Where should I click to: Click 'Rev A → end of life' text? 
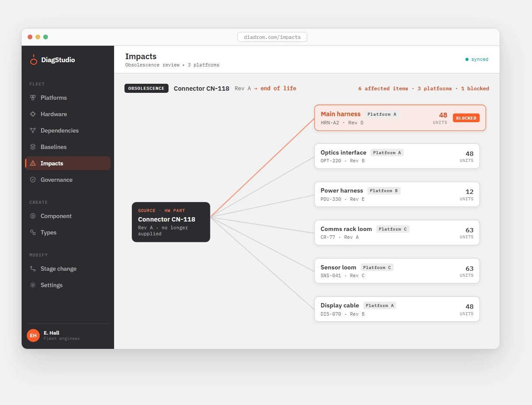265,89
